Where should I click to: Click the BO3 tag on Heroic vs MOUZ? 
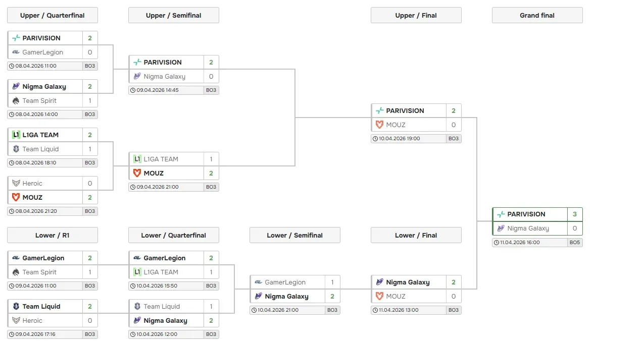[90, 211]
